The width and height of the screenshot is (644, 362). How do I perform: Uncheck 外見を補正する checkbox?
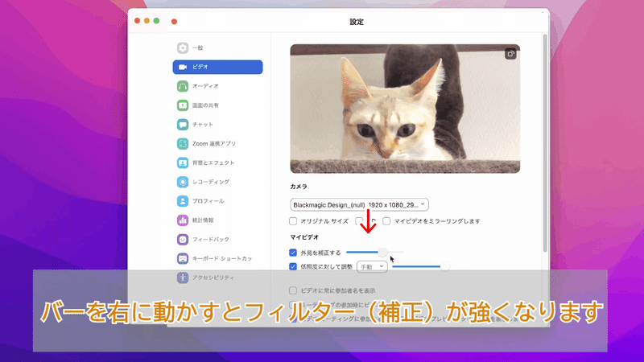point(293,253)
